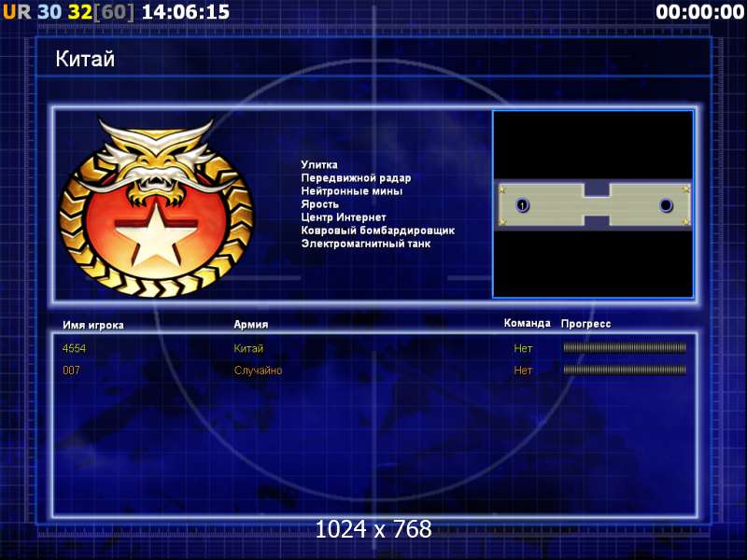Click the Электромагнитный танк entry
This screenshot has width=747, height=560.
pos(366,244)
